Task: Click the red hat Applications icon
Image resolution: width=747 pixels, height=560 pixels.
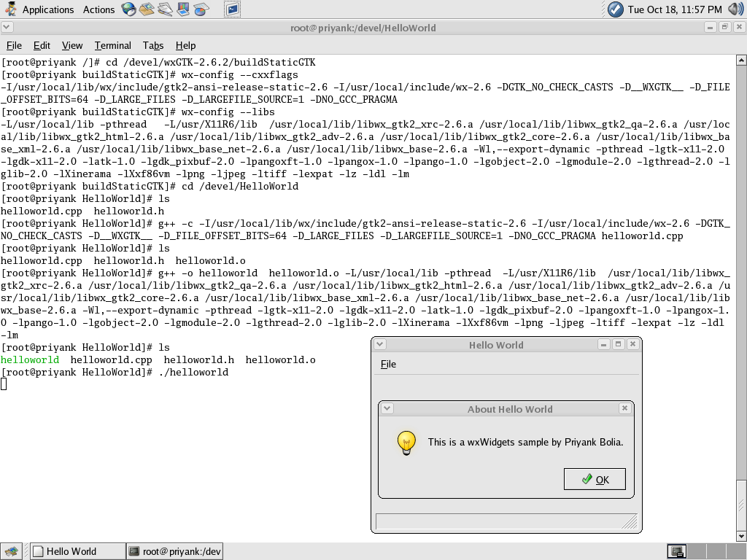Action: (10, 9)
